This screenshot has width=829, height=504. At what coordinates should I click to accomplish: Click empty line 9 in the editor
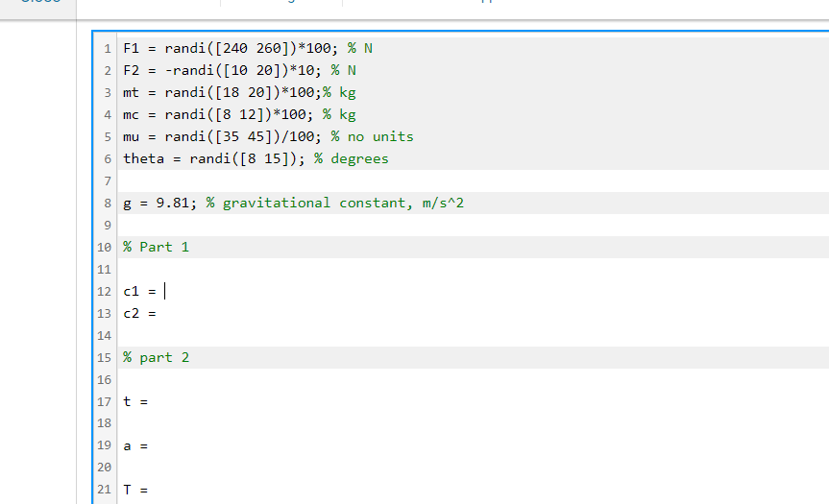[474, 226]
